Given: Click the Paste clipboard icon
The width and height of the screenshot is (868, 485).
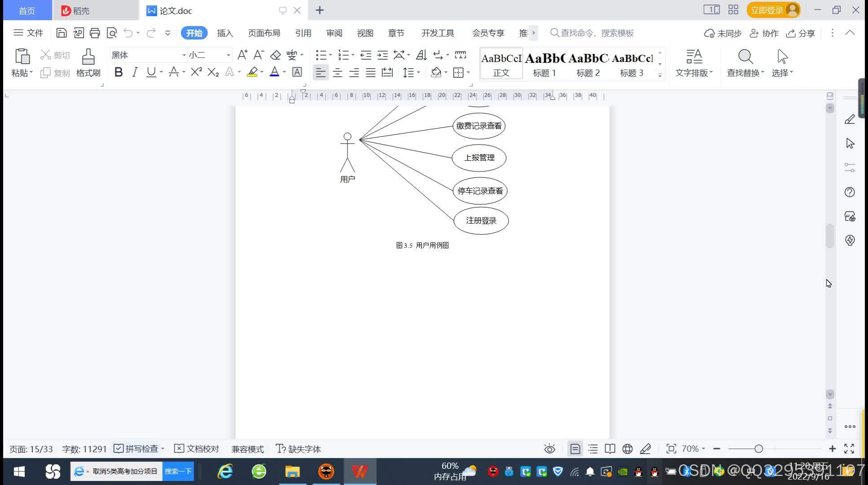Looking at the screenshot, I should coord(22,57).
